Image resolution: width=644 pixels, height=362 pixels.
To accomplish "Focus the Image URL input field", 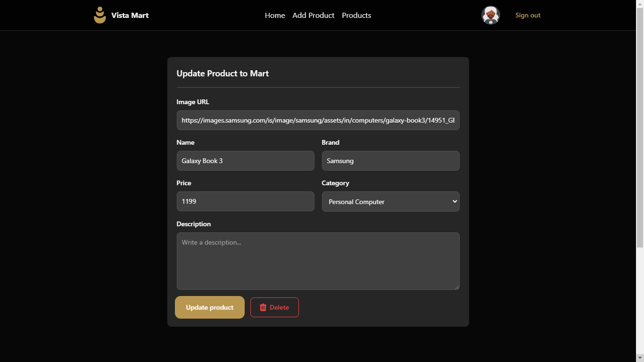I will (x=318, y=120).
